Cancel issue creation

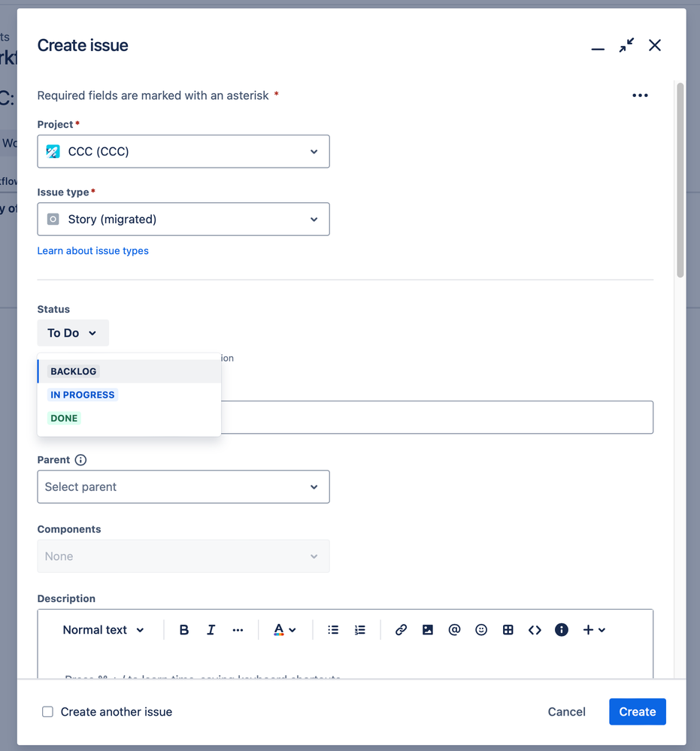[566, 712]
